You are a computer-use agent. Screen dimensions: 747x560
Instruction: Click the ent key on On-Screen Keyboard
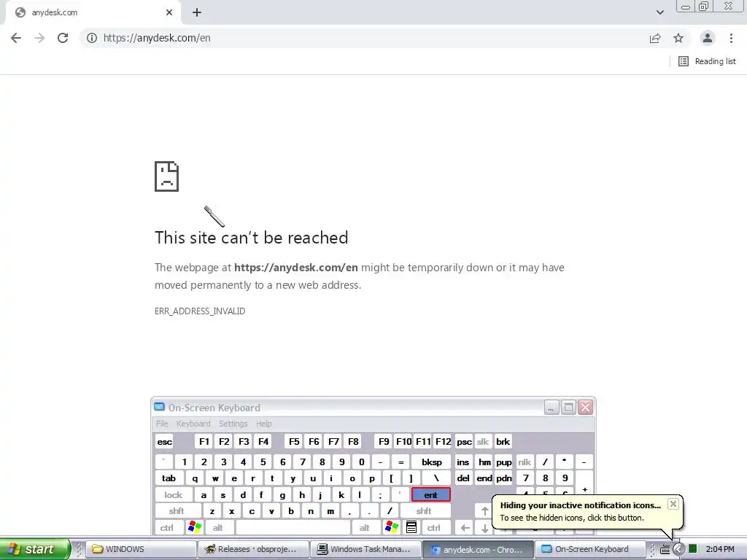click(x=430, y=495)
